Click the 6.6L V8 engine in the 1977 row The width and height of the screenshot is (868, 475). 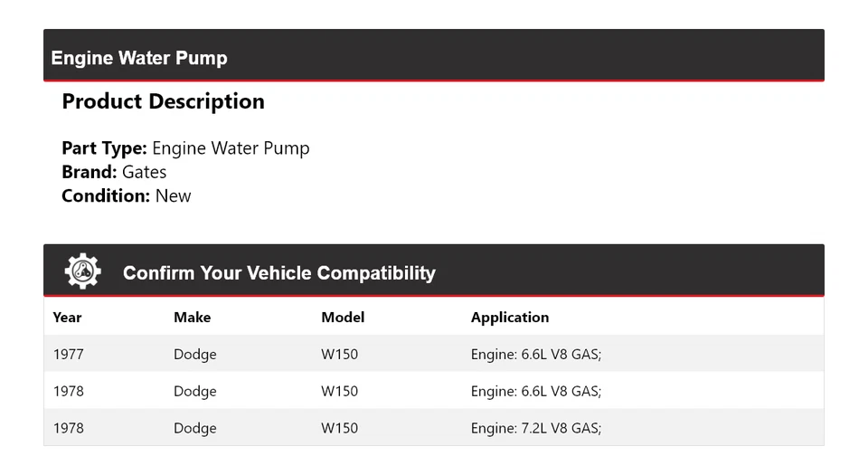[x=535, y=355]
